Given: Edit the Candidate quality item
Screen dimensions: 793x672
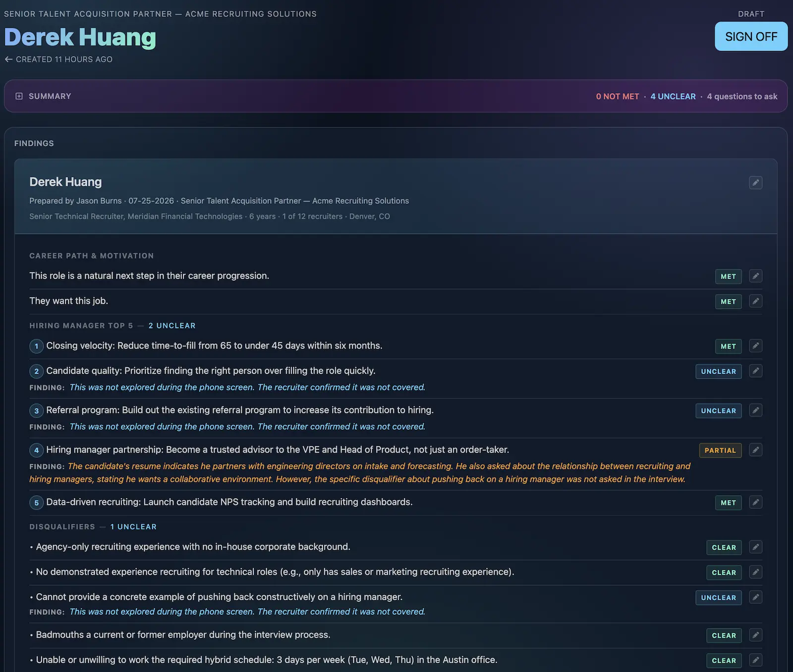Looking at the screenshot, I should tap(755, 371).
